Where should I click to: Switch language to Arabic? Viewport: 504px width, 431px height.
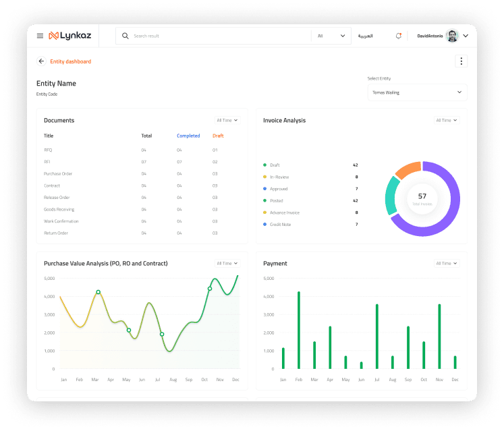click(365, 36)
